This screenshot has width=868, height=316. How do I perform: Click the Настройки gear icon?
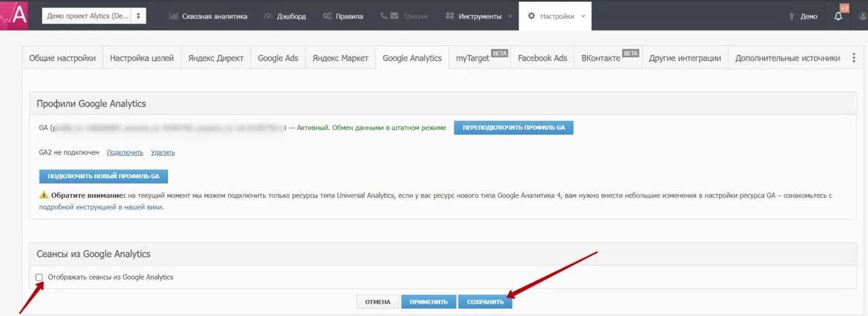531,16
